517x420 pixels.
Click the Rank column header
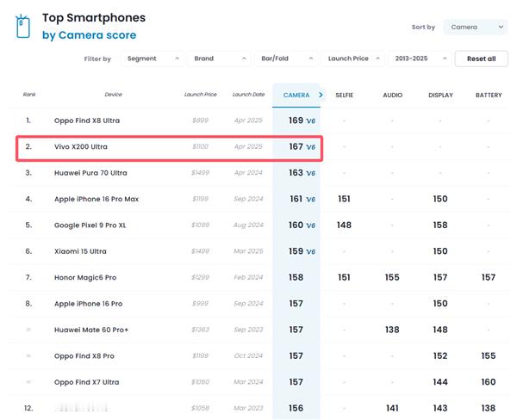(29, 95)
